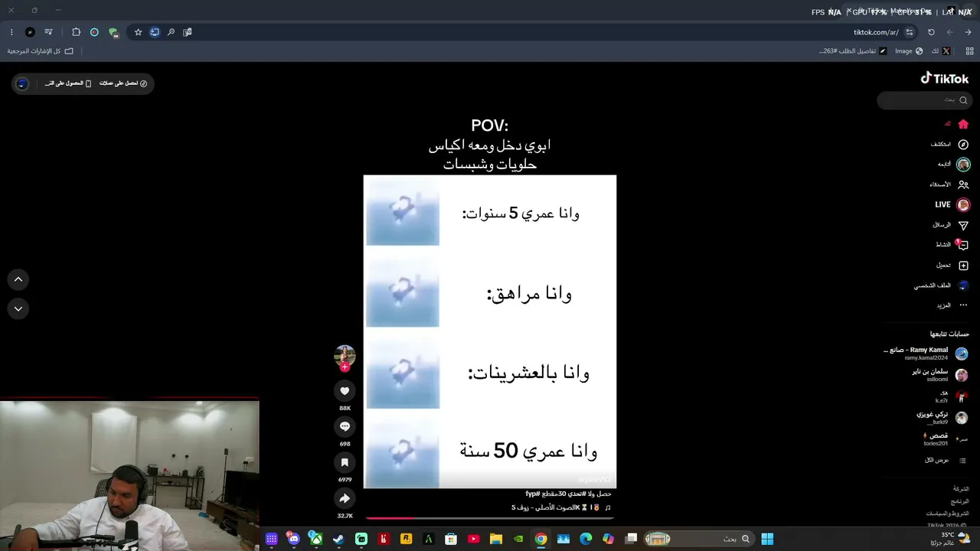Open site information icon next to URL
The width and height of the screenshot is (980, 551).
pyautogui.click(x=910, y=32)
